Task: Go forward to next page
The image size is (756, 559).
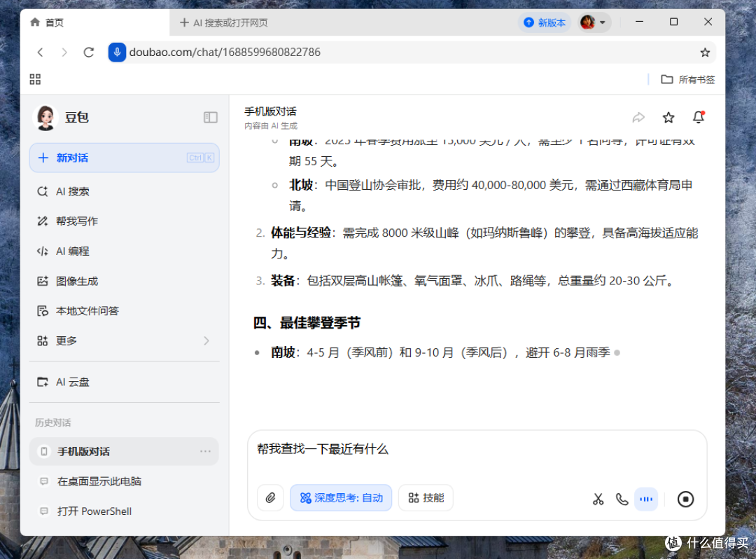Action: pyautogui.click(x=64, y=52)
